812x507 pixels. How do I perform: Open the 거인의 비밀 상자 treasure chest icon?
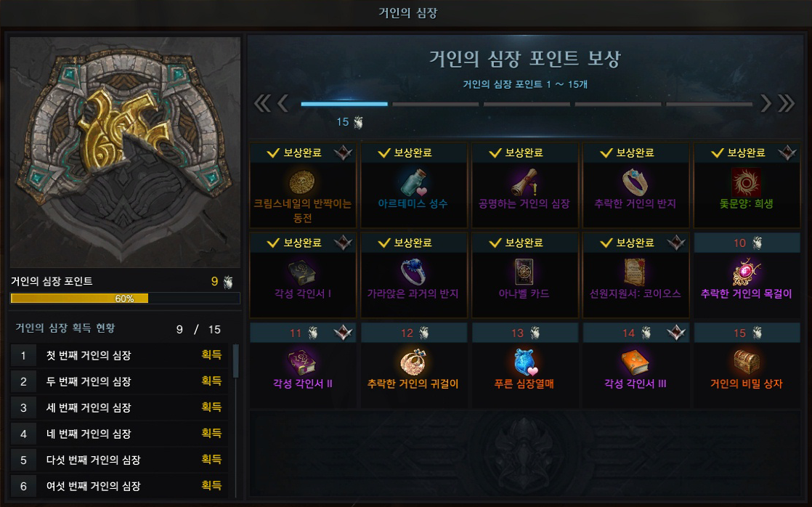[x=746, y=362]
